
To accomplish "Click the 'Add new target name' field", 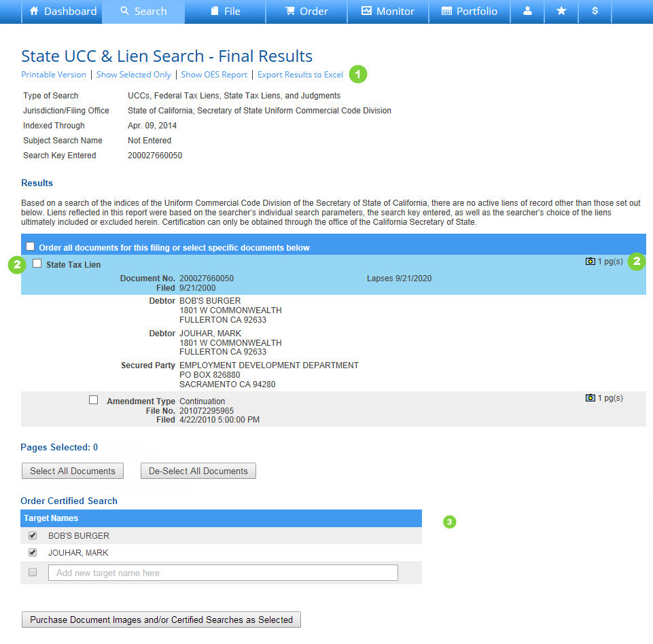I will (223, 573).
